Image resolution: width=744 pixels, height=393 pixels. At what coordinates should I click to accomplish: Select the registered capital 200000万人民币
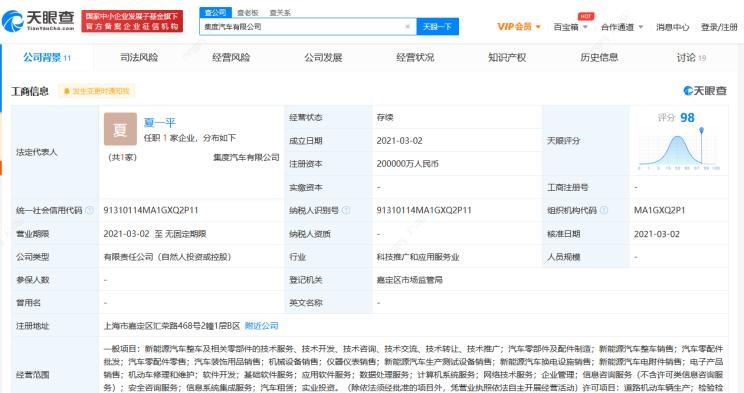click(x=408, y=164)
